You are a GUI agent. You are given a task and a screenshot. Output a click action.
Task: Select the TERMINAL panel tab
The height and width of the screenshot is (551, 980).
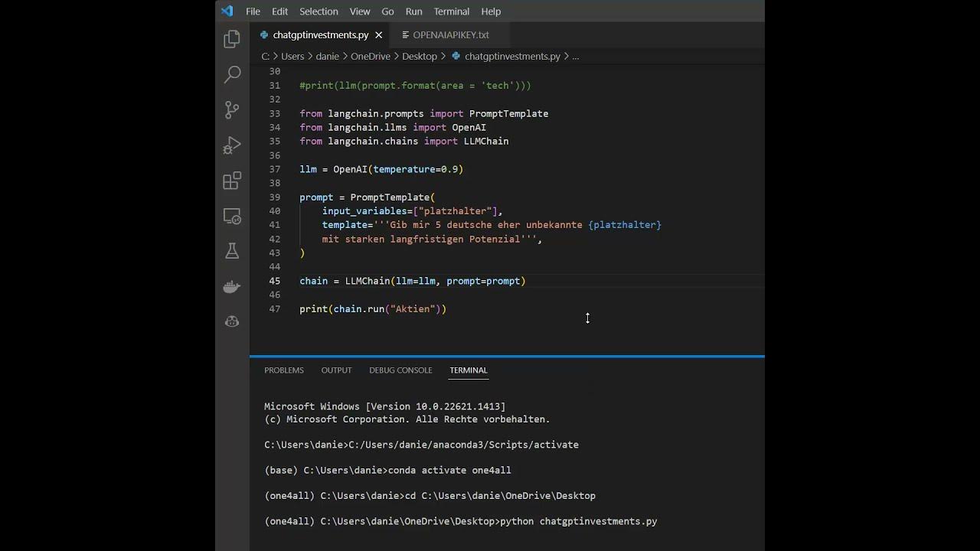pos(469,370)
